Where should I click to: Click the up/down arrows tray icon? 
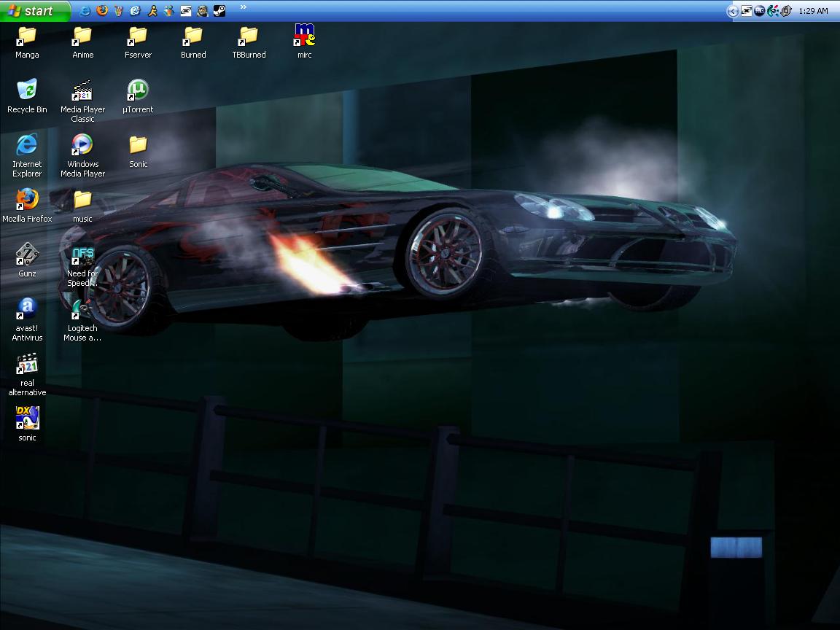(786, 11)
